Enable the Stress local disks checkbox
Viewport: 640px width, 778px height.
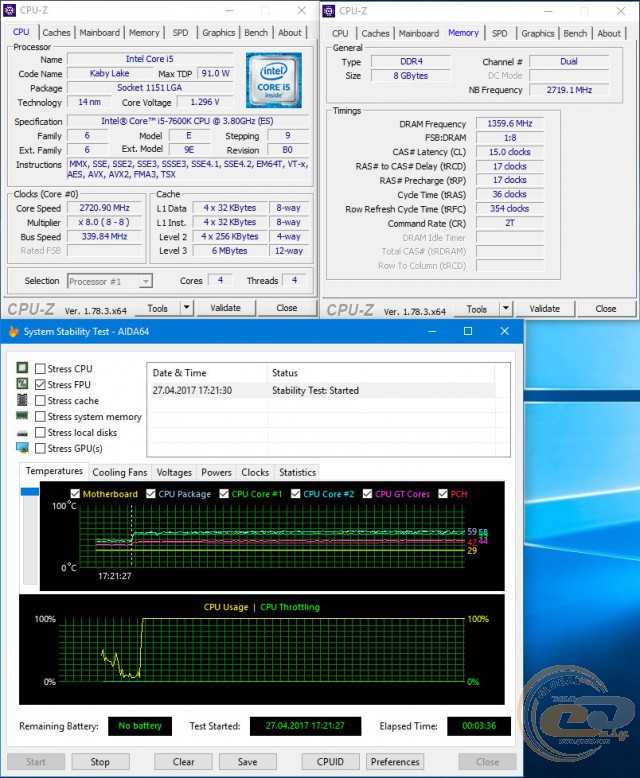[x=40, y=432]
